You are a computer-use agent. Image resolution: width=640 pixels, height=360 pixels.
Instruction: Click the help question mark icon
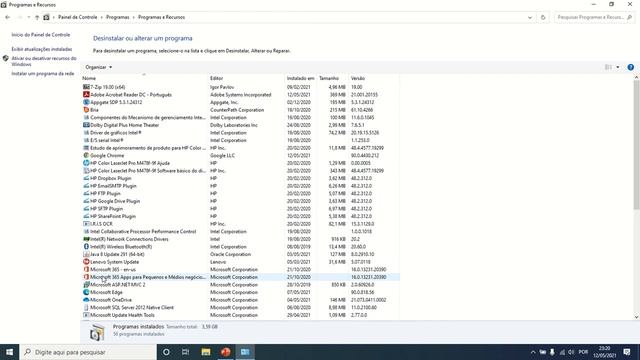(x=630, y=67)
